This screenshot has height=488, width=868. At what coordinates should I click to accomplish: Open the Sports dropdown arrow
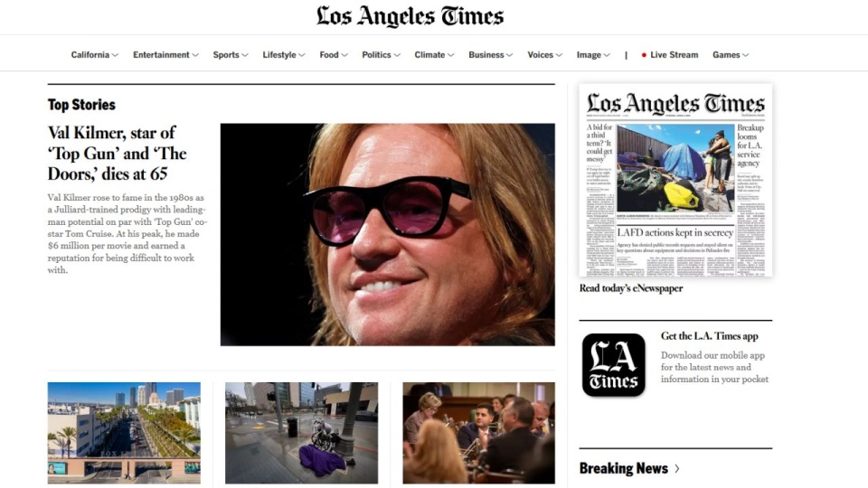point(245,55)
